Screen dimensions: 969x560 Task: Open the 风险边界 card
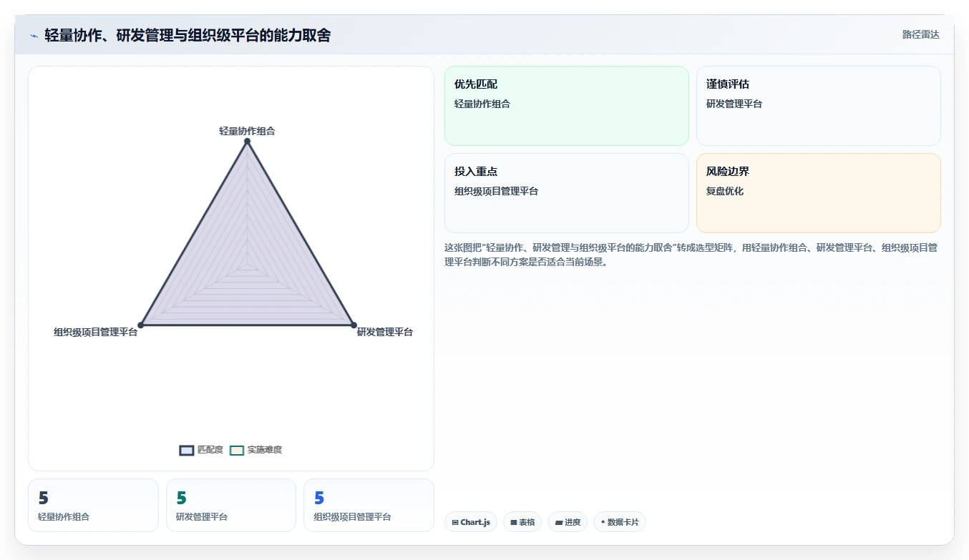pyautogui.click(x=818, y=193)
